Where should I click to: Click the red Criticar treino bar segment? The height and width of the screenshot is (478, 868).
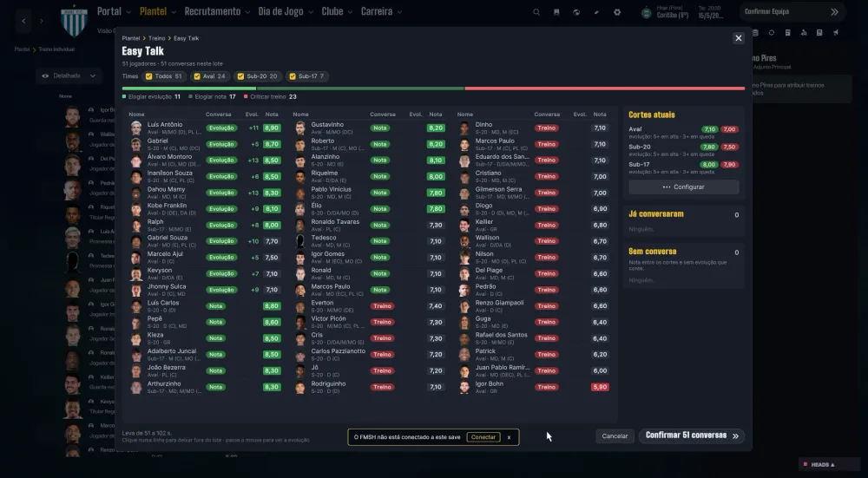(x=604, y=88)
